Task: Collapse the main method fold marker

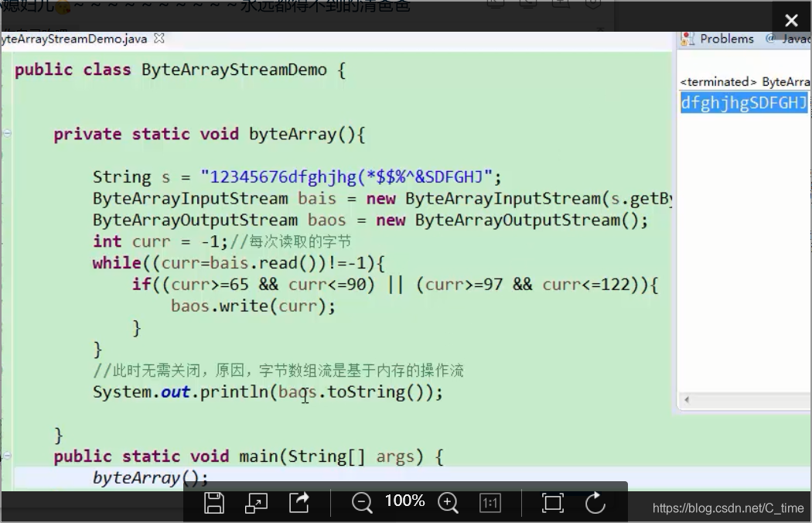Action: (7, 456)
